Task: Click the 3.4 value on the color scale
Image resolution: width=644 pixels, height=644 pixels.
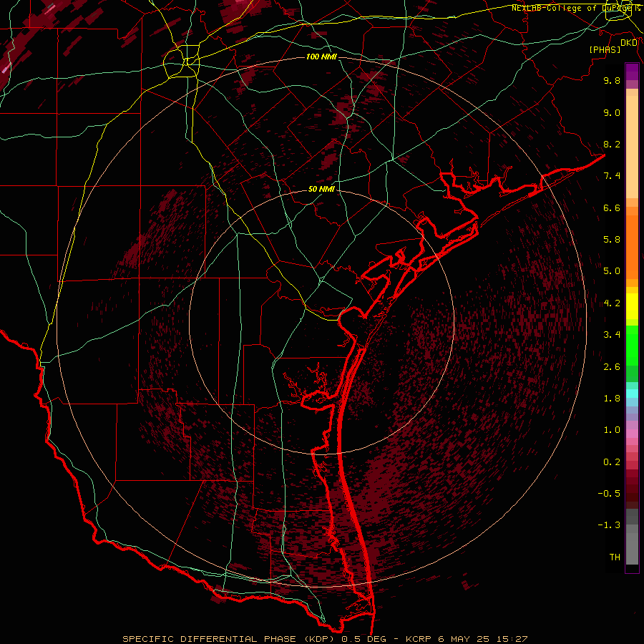Action: click(612, 335)
